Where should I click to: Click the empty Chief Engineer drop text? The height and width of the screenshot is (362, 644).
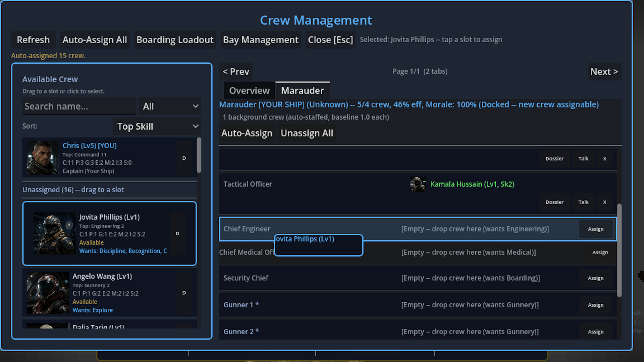[x=475, y=229]
